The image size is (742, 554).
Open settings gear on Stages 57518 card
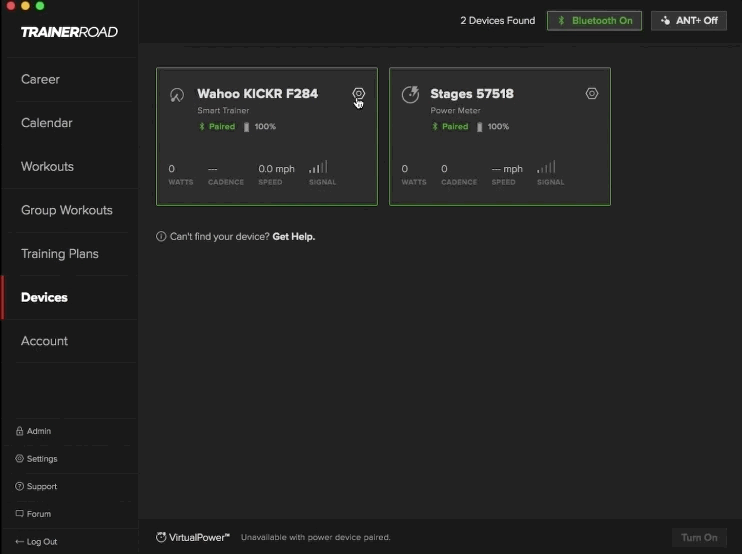(592, 94)
